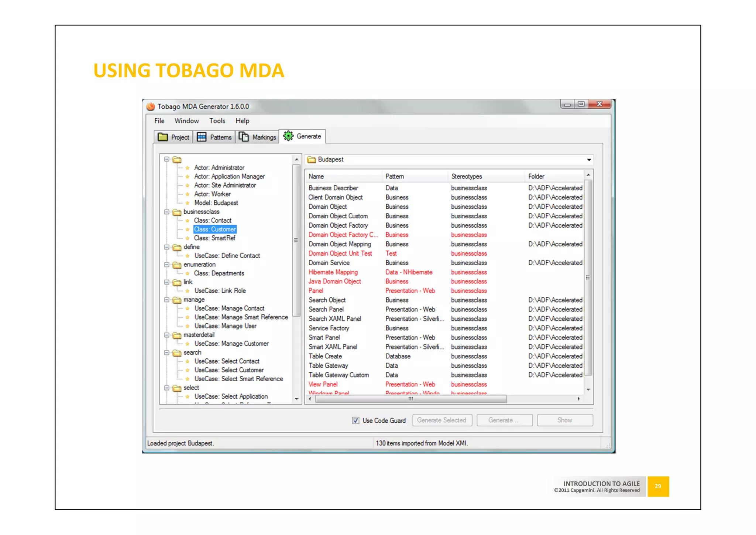Click the Generate ... button
756x535 pixels.
[505, 420]
